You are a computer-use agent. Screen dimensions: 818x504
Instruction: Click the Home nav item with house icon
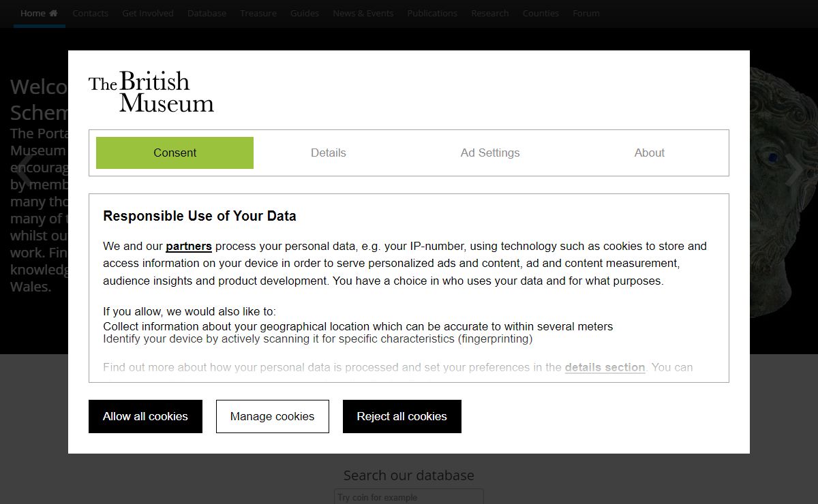point(39,13)
